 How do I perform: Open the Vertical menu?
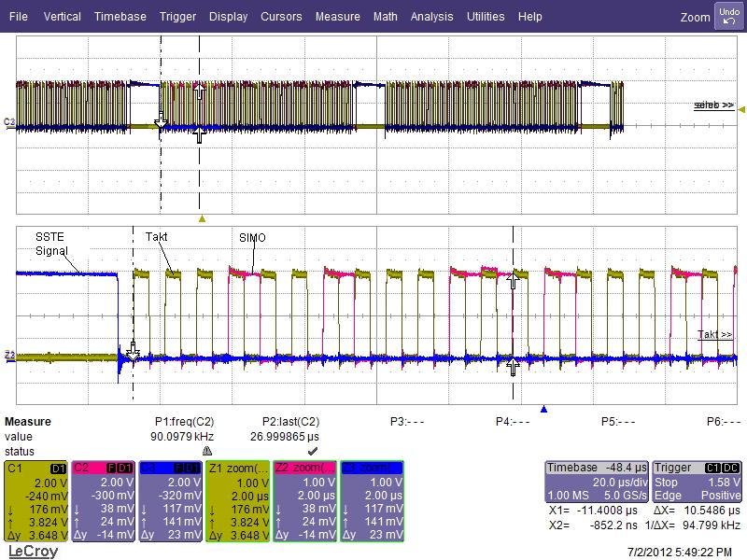pos(62,17)
